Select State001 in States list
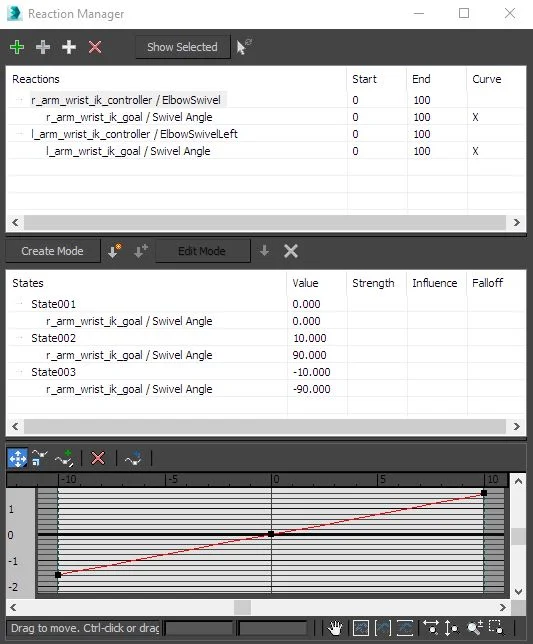 (53, 304)
